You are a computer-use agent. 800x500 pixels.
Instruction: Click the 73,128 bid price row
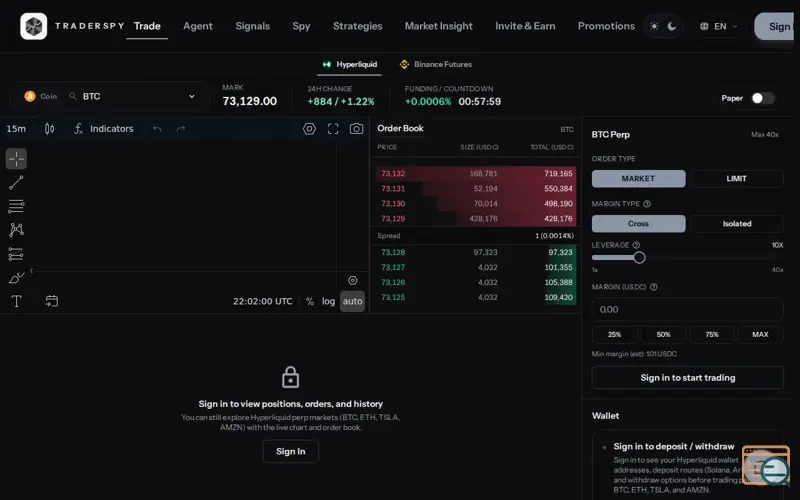[x=476, y=252]
